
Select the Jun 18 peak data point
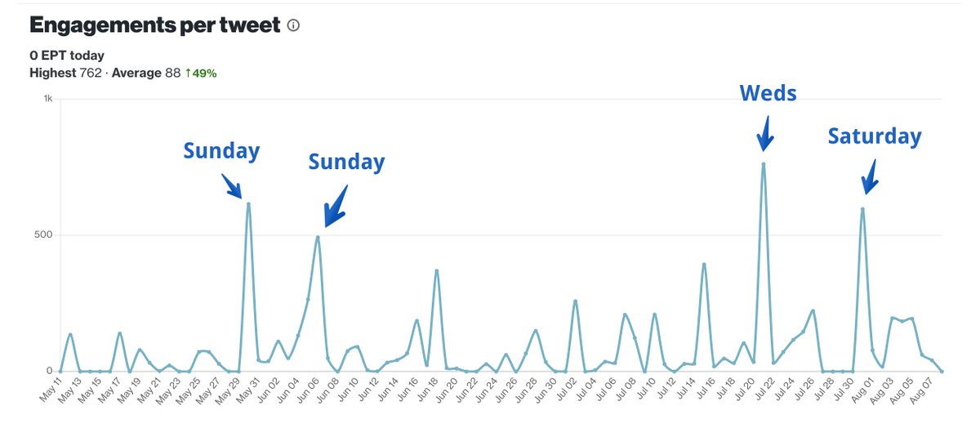click(x=437, y=270)
